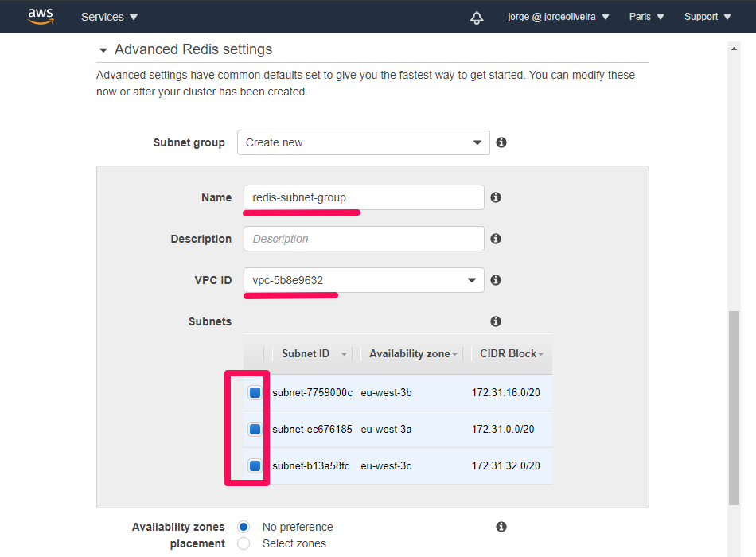Click info icon beside Name field
The width and height of the screenshot is (756, 557).
coord(496,197)
